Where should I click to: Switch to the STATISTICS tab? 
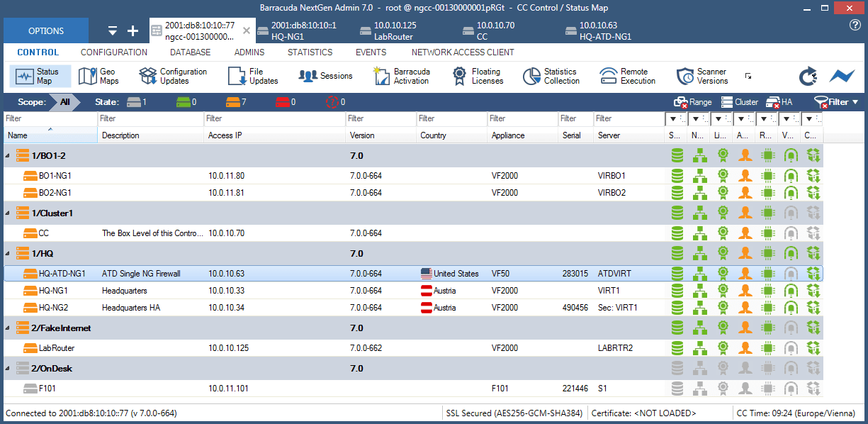pos(310,52)
